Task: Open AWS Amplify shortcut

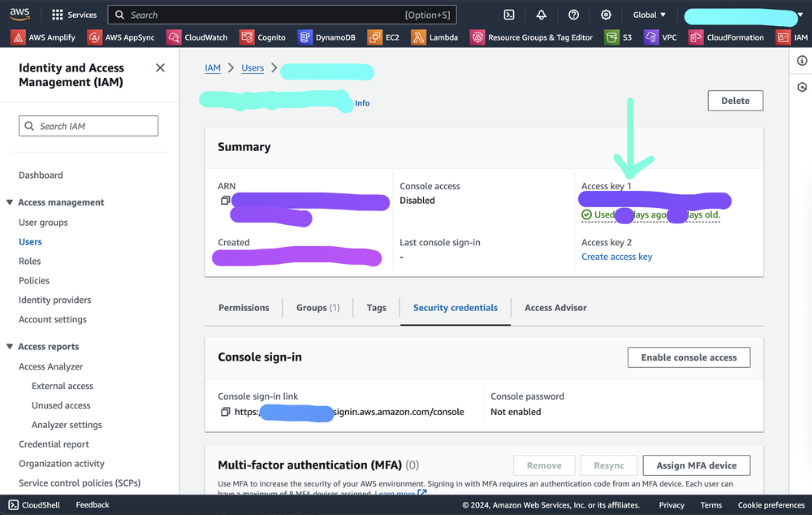Action: pos(43,37)
